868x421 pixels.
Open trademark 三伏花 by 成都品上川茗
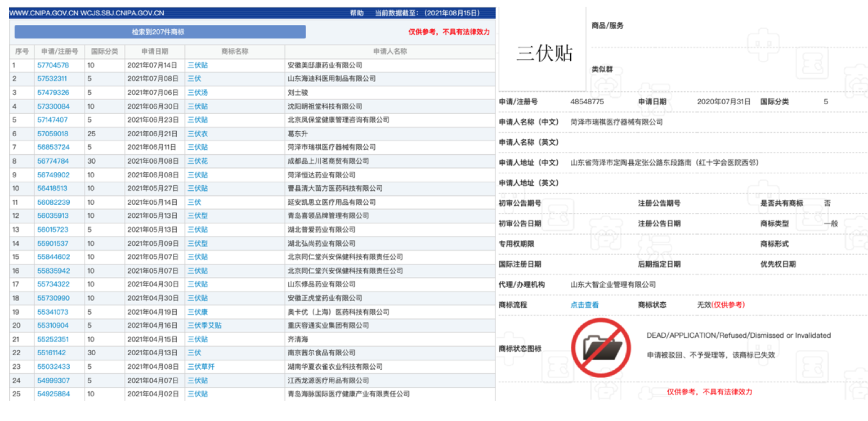point(197,161)
